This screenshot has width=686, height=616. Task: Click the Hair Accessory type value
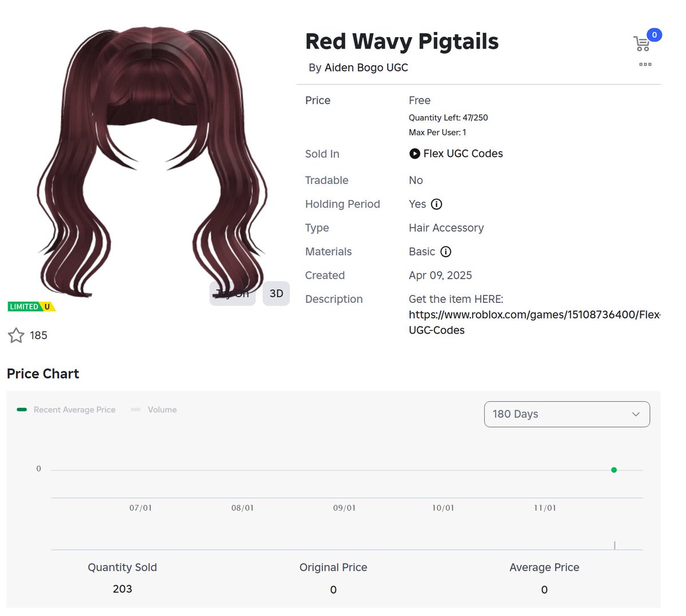tap(446, 228)
